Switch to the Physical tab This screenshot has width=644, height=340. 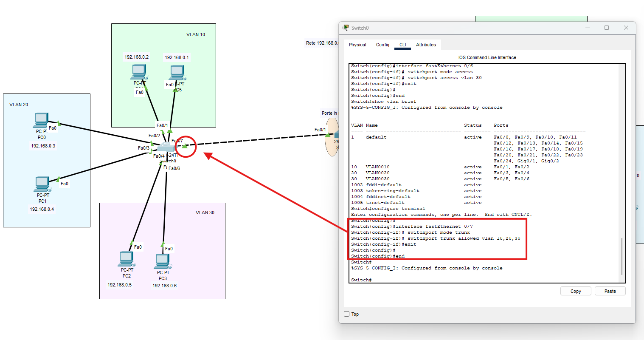pos(357,45)
